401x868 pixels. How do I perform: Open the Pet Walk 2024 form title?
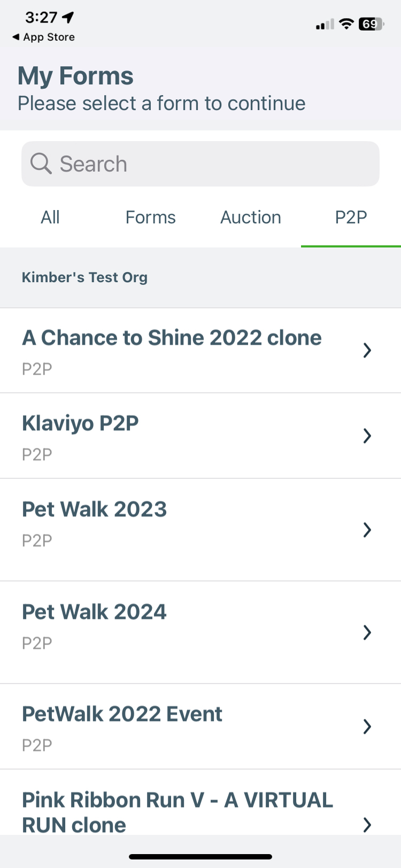94,612
